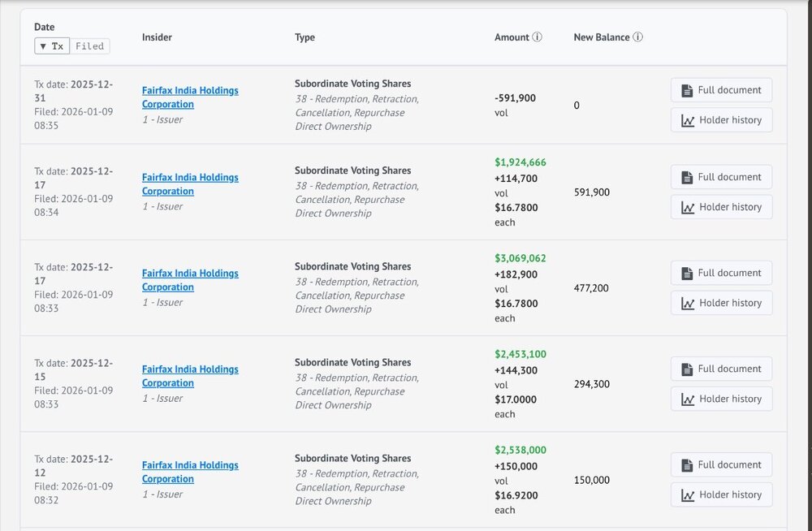Open Full document for 2025-12-15 transaction

coord(721,369)
